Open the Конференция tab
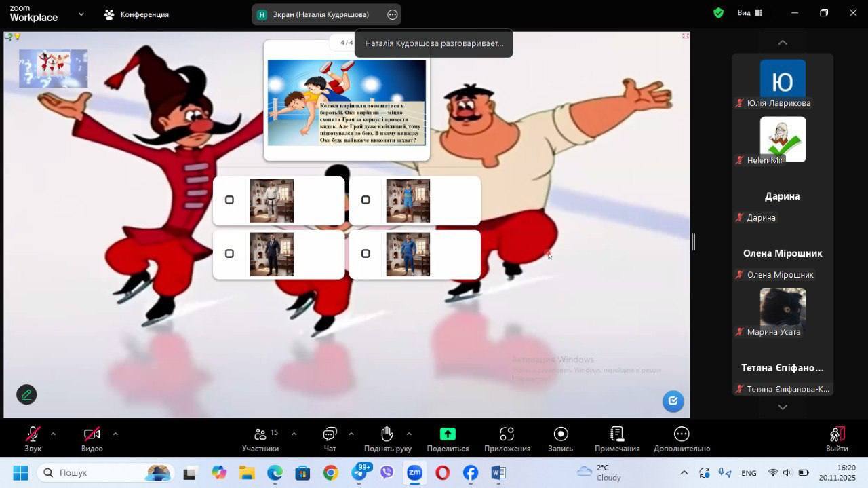This screenshot has width=868, height=488. point(137,14)
